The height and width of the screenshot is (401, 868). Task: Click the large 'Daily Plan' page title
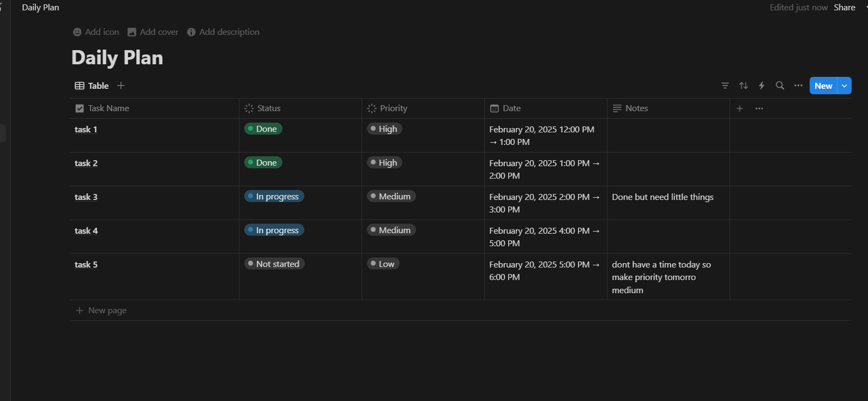coord(117,58)
